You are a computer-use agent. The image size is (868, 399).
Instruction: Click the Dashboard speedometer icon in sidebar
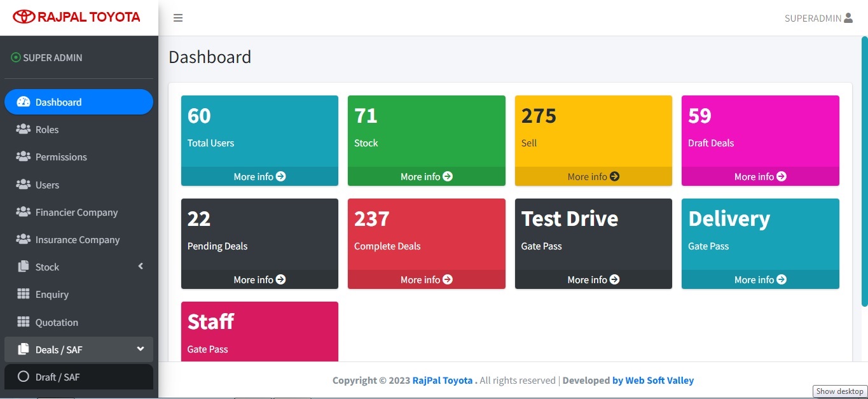point(24,102)
